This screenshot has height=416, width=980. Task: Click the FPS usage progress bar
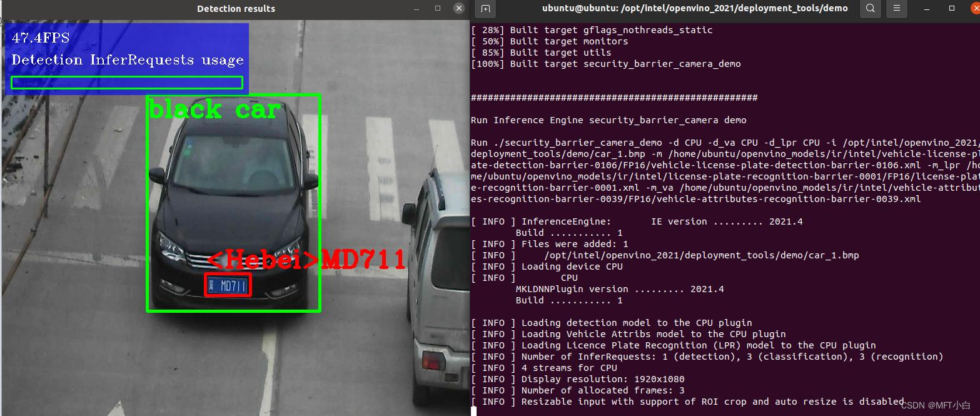click(127, 82)
